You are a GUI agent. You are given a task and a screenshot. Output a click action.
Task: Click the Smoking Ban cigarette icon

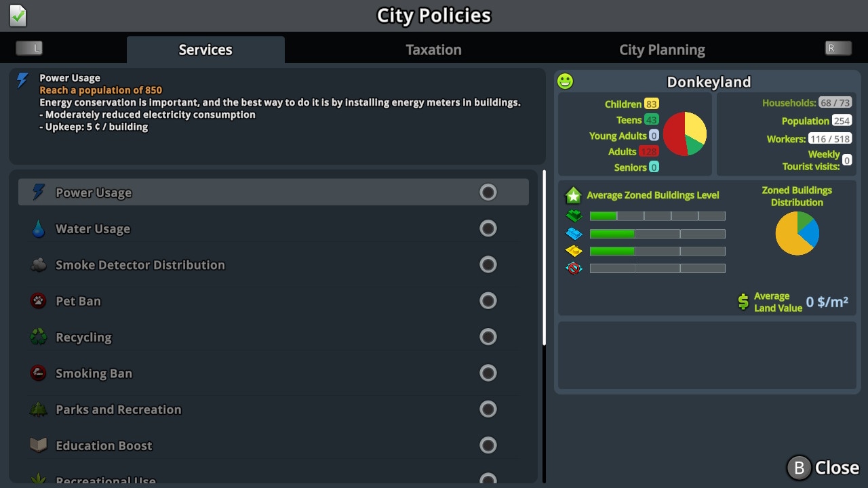pyautogui.click(x=39, y=373)
